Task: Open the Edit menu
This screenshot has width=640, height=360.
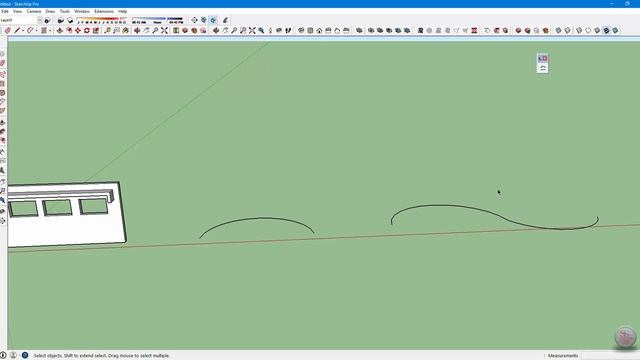Action: [5, 11]
